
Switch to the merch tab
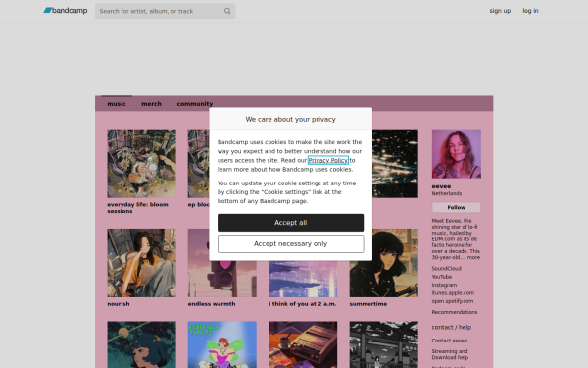(x=151, y=104)
